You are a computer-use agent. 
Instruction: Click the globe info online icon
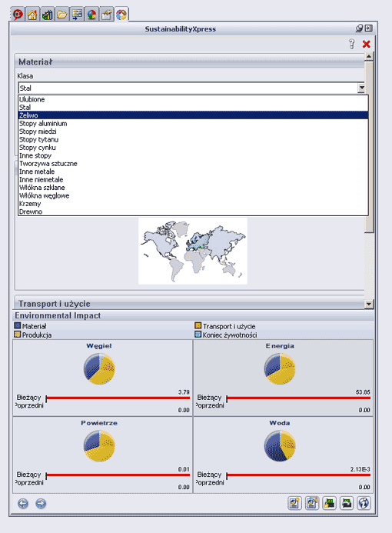364,503
